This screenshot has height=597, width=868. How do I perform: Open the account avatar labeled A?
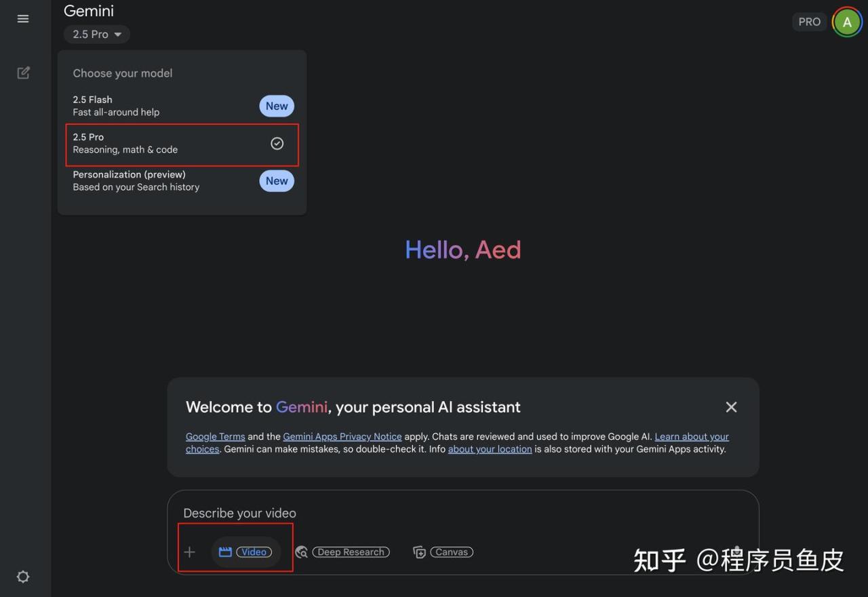tap(847, 22)
